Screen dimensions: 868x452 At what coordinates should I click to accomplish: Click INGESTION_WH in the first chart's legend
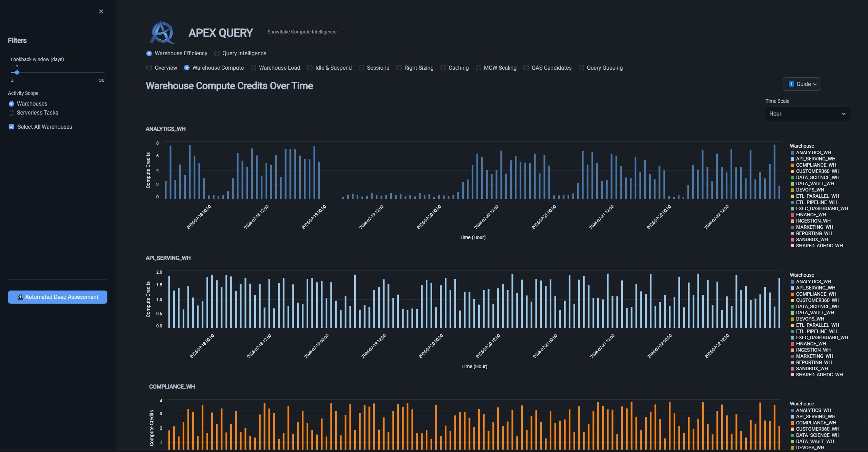[811, 221]
